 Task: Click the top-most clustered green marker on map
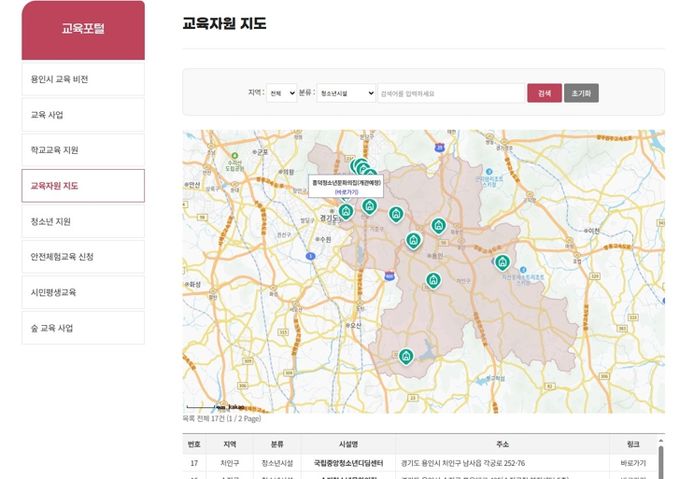(x=357, y=165)
